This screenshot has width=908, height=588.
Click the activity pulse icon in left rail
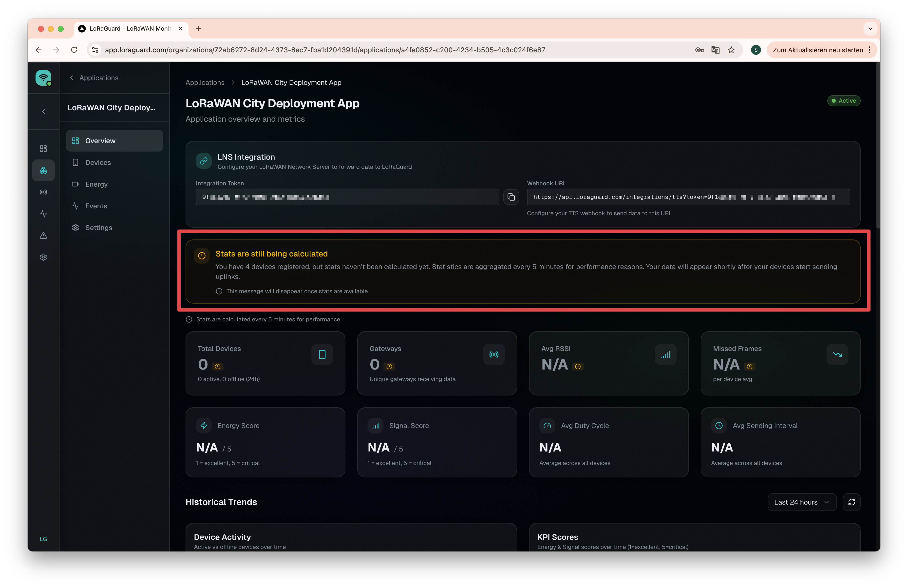point(43,214)
